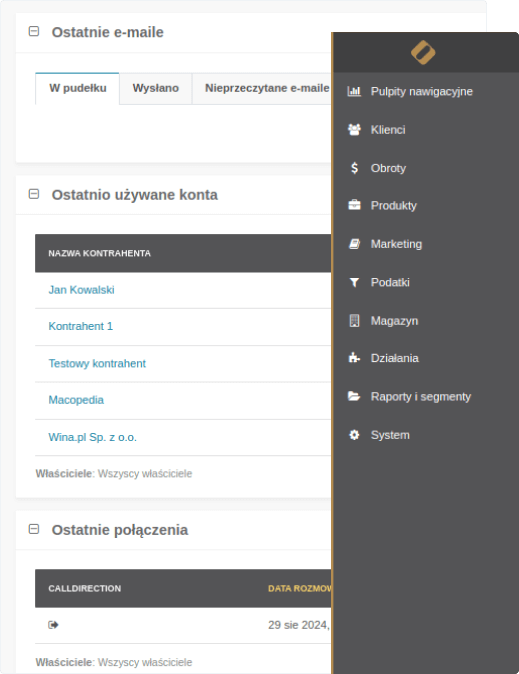Collapse the Ostatnie połączenia widget
This screenshot has height=674, width=519.
point(34,529)
